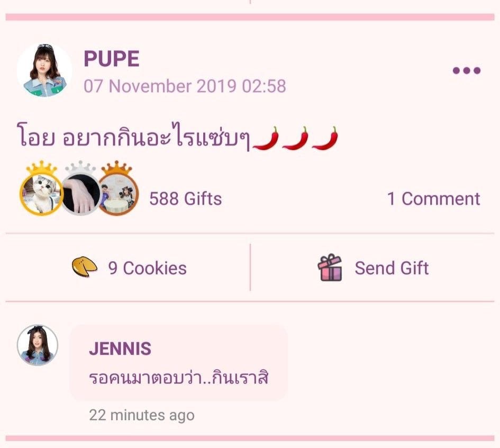Tap the 22 minutes ago timestamp
500x448 pixels.
(x=142, y=415)
